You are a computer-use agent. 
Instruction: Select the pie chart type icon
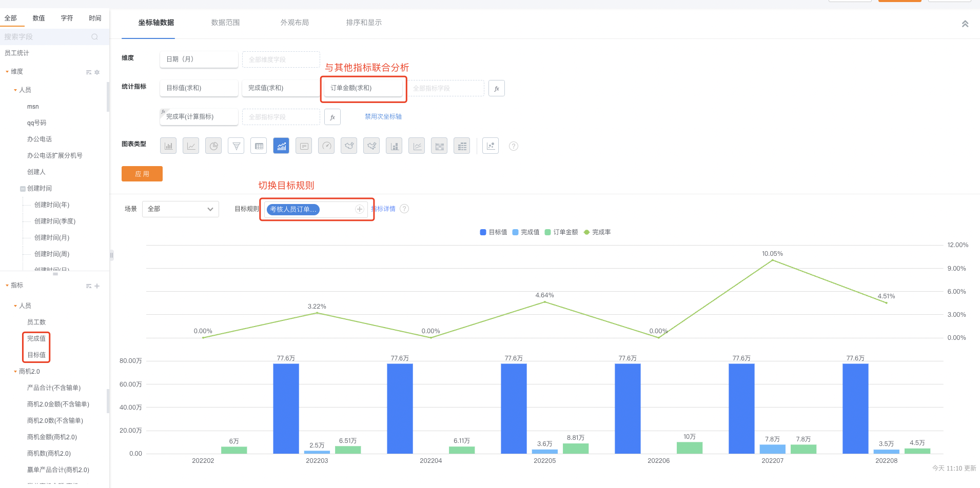(213, 146)
